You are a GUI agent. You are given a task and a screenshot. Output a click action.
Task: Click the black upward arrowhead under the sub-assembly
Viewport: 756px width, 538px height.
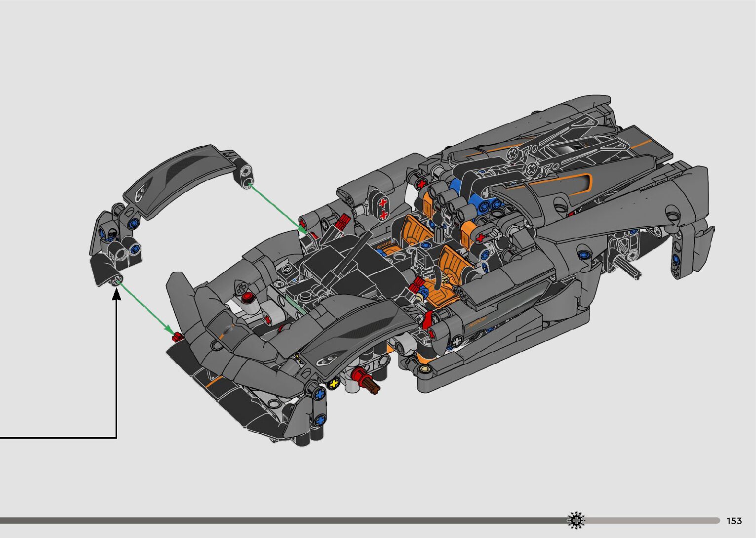(x=117, y=294)
